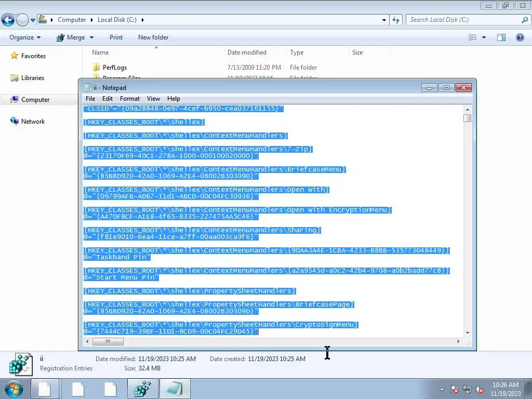Click the line reading "Taskband Pin"

click(117, 257)
